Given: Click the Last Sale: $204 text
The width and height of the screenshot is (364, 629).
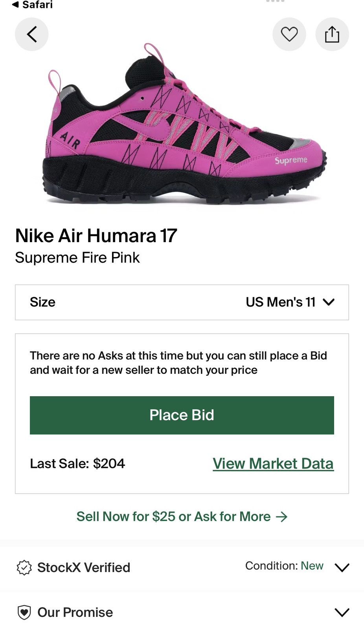Looking at the screenshot, I should coord(77,463).
